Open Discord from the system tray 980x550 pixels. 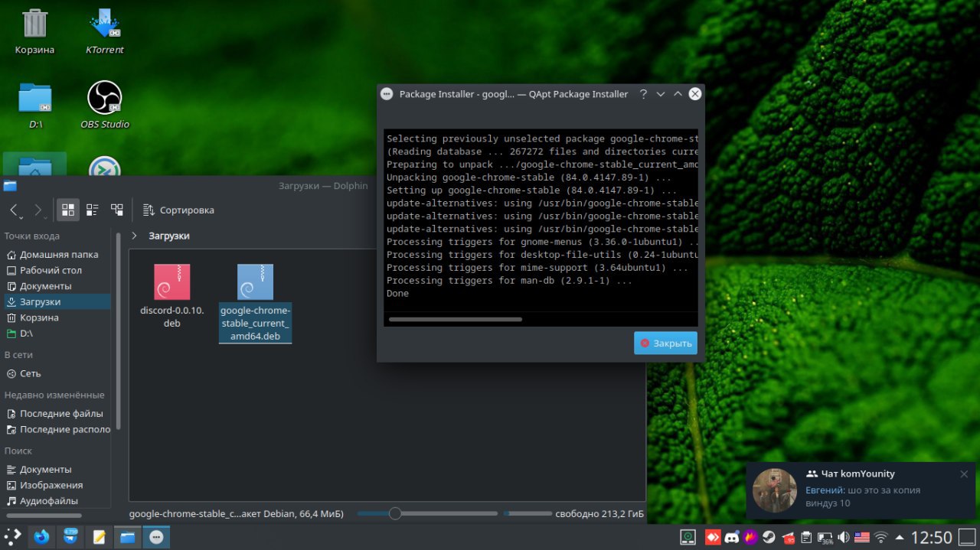point(731,538)
